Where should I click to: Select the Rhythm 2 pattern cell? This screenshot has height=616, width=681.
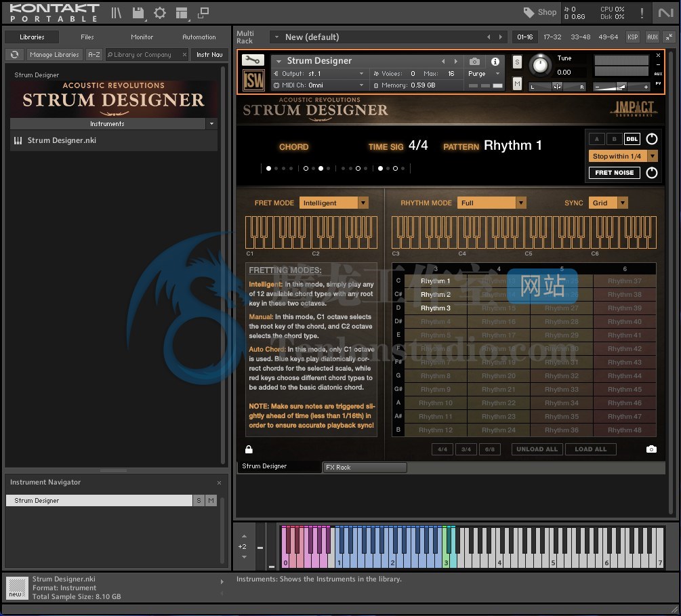click(436, 295)
